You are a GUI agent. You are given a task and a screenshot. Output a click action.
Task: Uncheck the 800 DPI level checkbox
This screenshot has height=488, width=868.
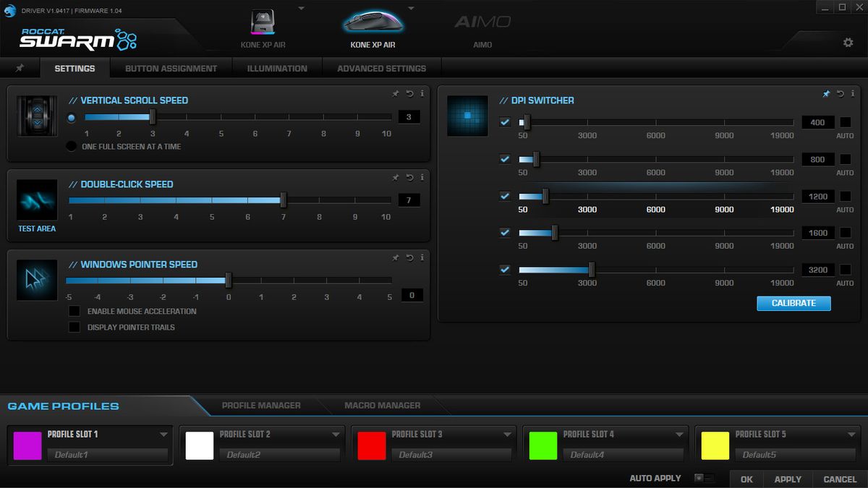(x=505, y=159)
